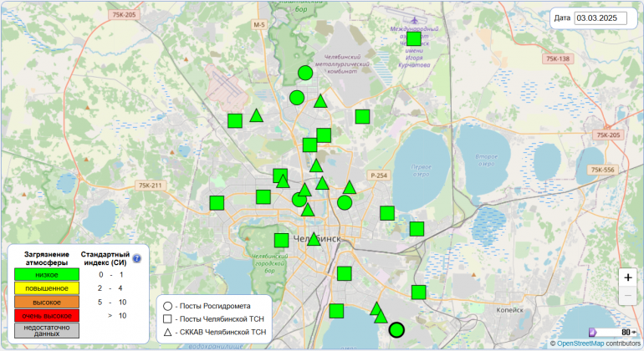
Task: Select the circle Росгидромет marker near Р-254 road
Action: pyautogui.click(x=345, y=202)
